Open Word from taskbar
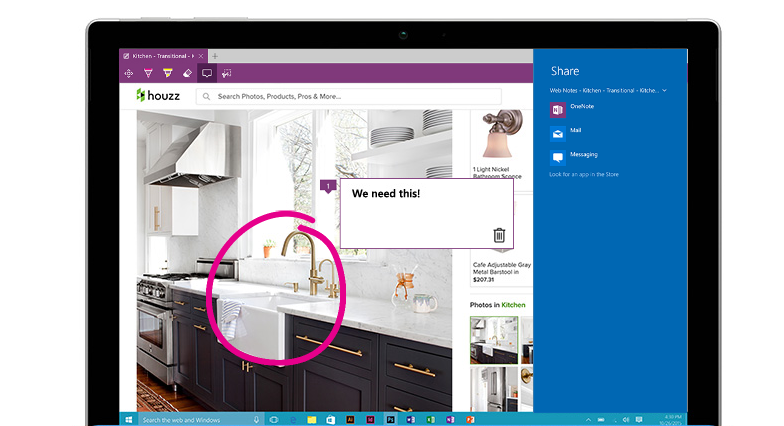784x426 pixels. [410, 420]
